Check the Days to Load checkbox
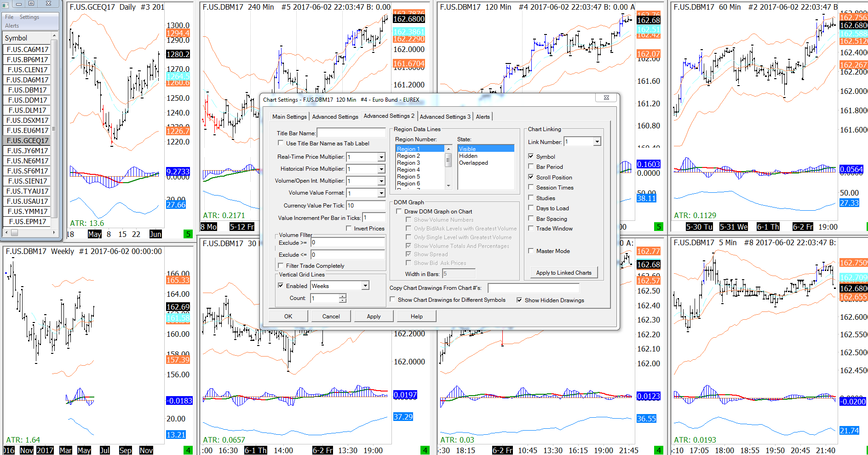The height and width of the screenshot is (455, 868). (531, 208)
